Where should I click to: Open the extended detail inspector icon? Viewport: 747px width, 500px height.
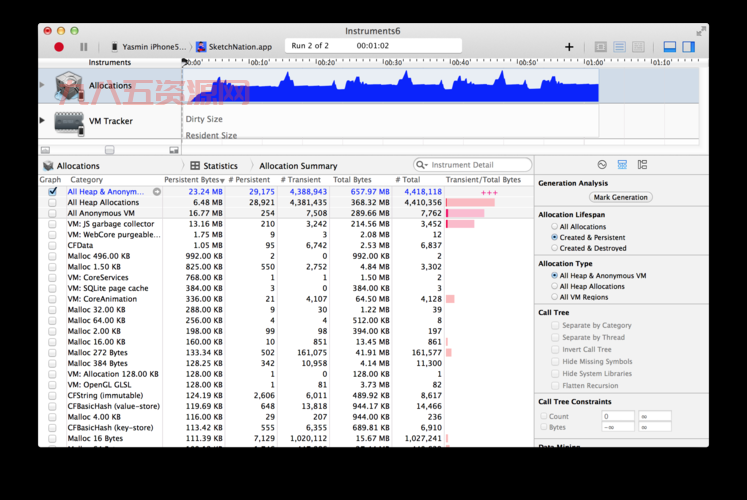point(642,165)
